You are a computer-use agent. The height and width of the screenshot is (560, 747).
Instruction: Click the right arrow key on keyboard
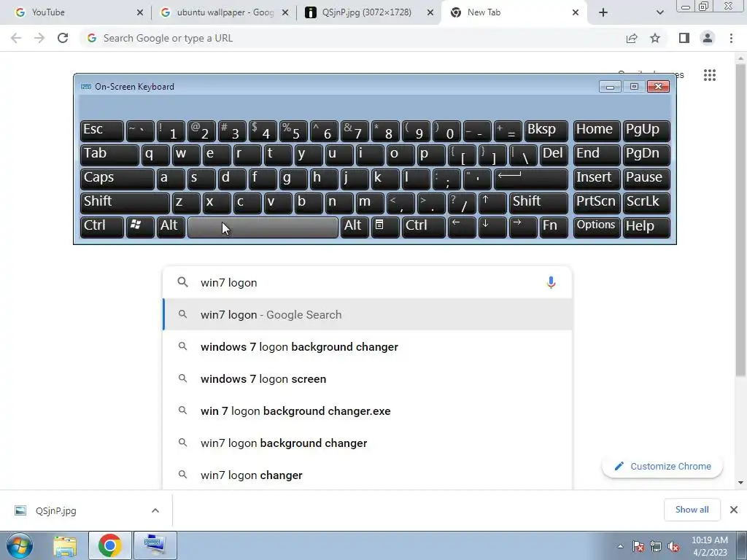[522, 227]
